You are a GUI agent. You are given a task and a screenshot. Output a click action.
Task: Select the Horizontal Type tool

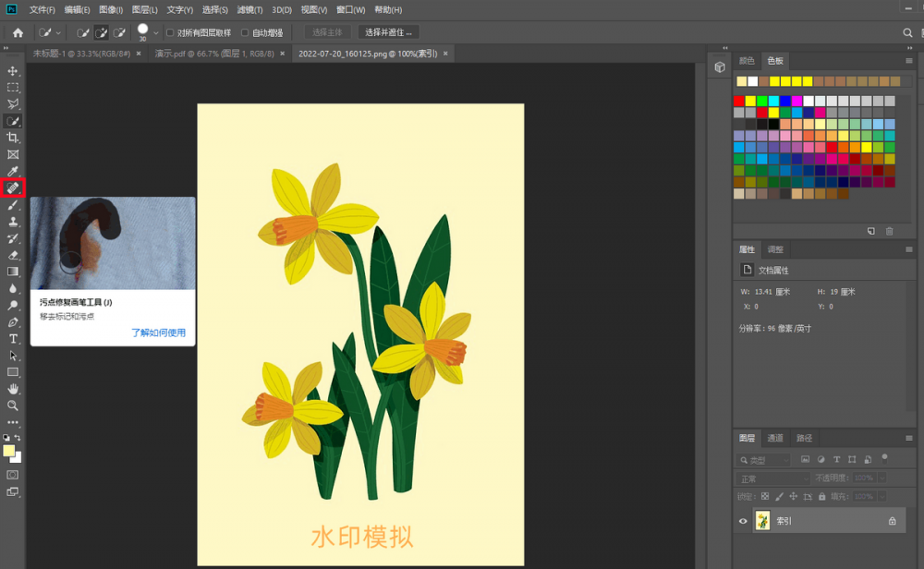tap(13, 339)
